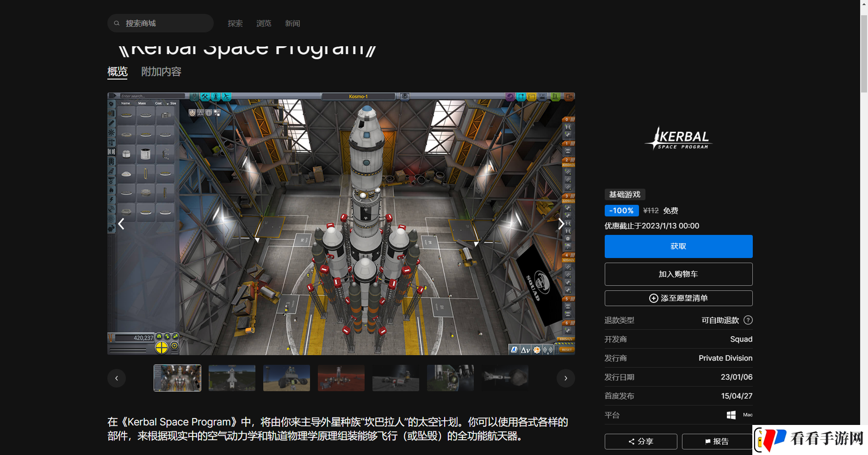Click the Squad developer name
868x455 pixels.
[x=741, y=339]
